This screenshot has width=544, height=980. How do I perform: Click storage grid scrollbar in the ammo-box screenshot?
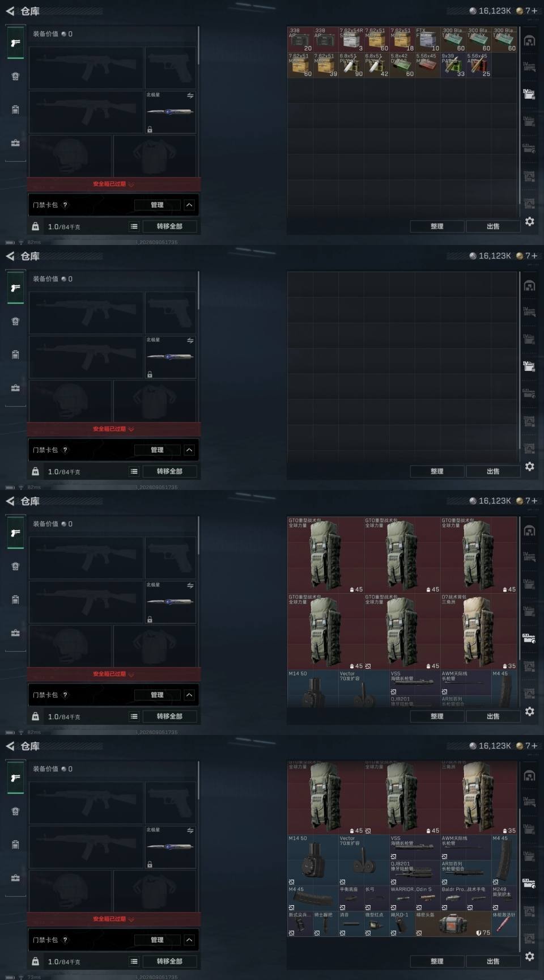519,116
